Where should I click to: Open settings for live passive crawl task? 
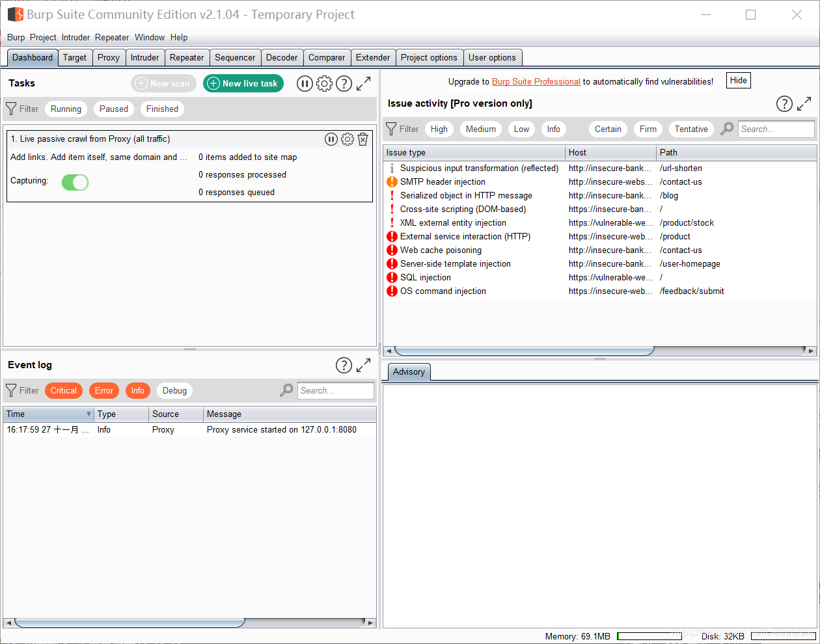348,139
